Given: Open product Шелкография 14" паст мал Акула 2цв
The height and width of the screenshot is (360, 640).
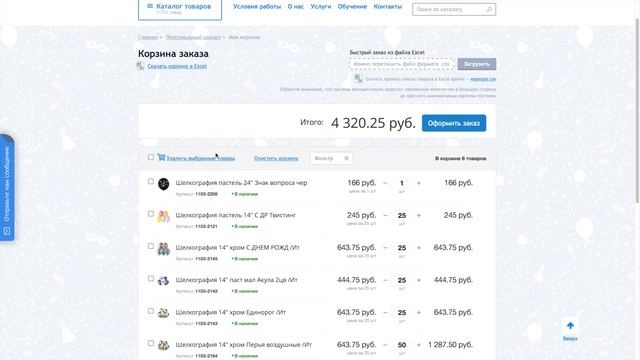Looking at the screenshot, I should pyautogui.click(x=236, y=280).
